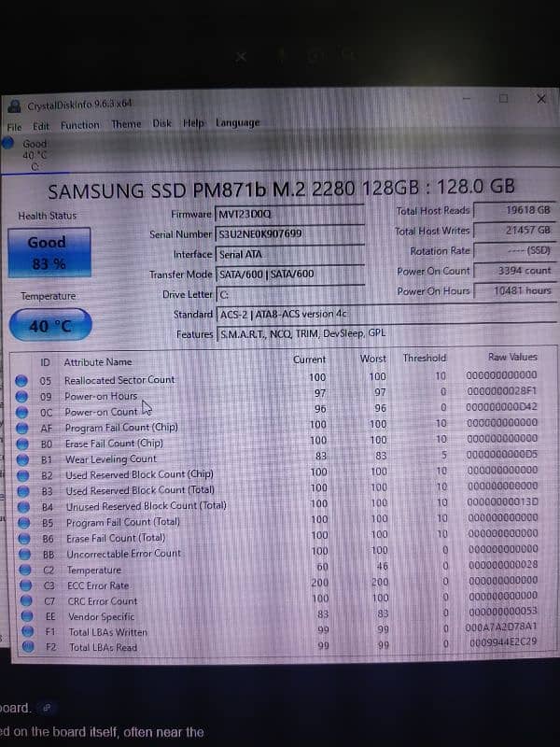The image size is (560, 747).
Task: Click the CrystalDiskInfo app icon in title bar
Action: pyautogui.click(x=15, y=106)
